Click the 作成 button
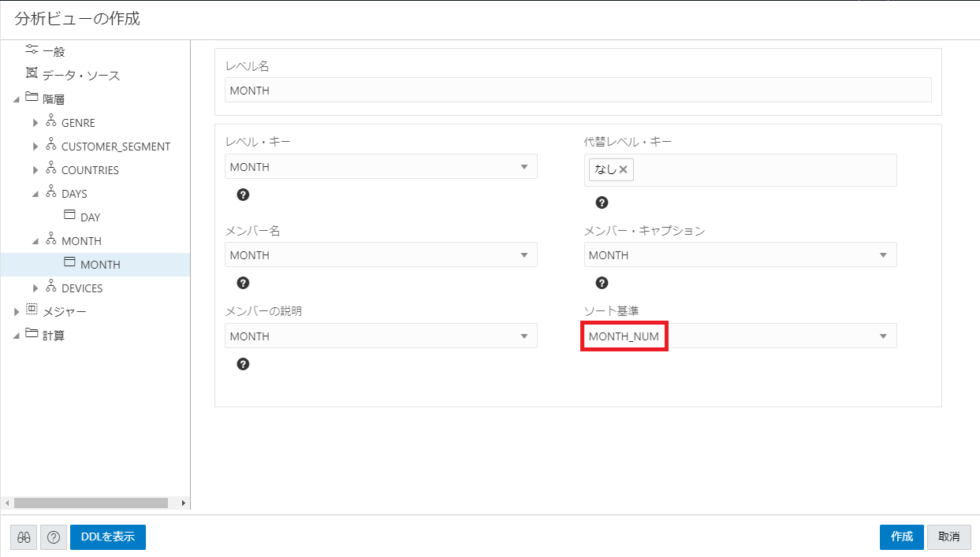980x557 pixels. click(x=901, y=537)
